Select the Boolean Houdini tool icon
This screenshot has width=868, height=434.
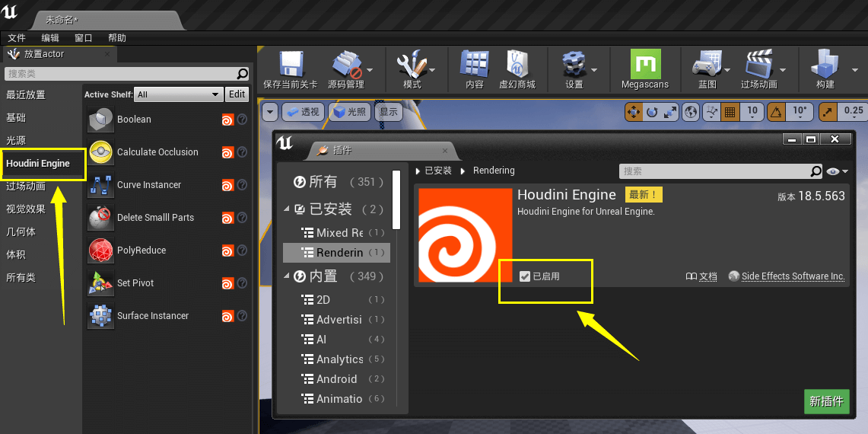[x=100, y=120]
